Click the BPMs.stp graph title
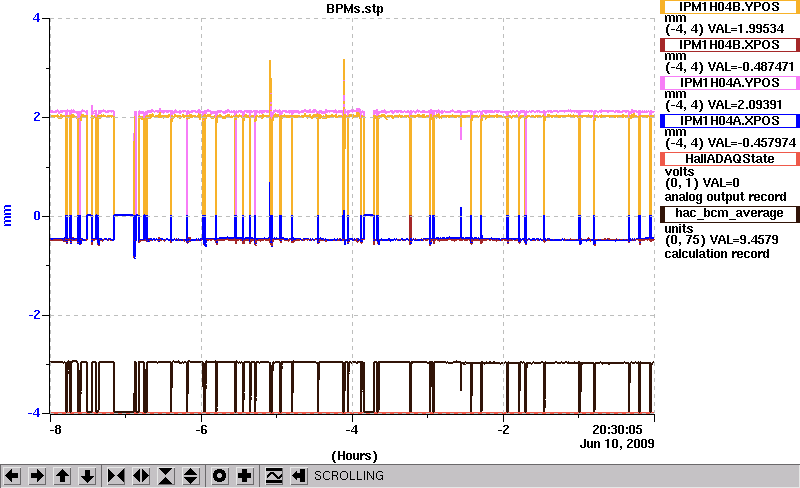The image size is (800, 488). tap(355, 9)
